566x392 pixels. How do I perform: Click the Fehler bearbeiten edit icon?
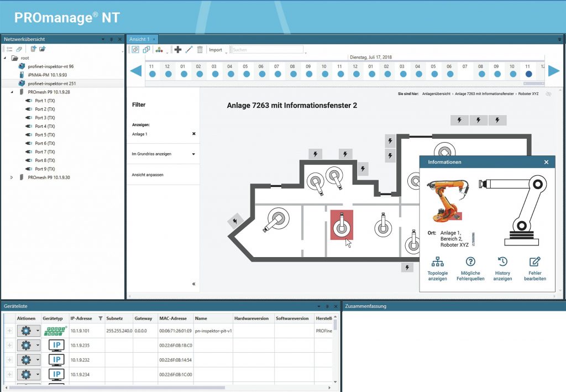click(534, 262)
